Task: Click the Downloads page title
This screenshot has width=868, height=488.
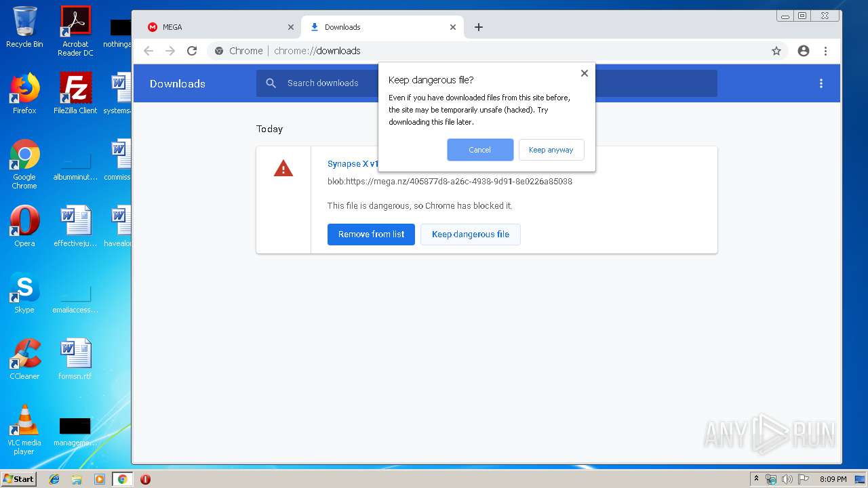Action: coord(178,83)
